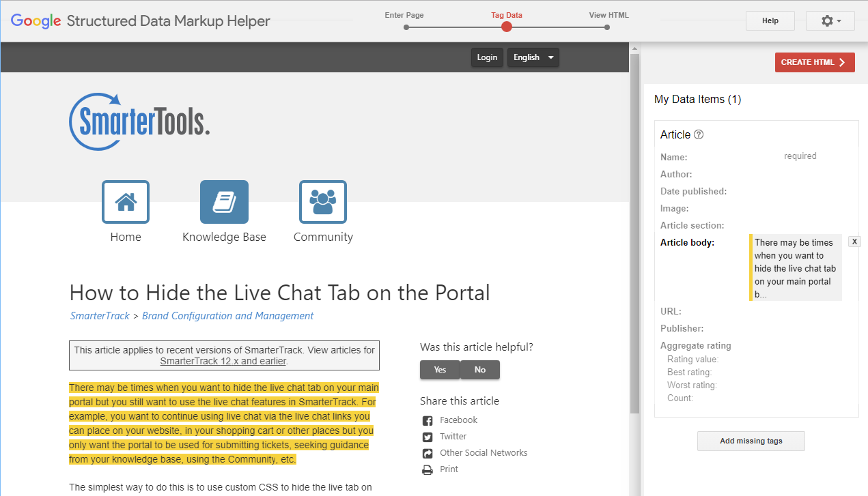The width and height of the screenshot is (868, 496).
Task: Click the Add missing tags button
Action: click(751, 441)
